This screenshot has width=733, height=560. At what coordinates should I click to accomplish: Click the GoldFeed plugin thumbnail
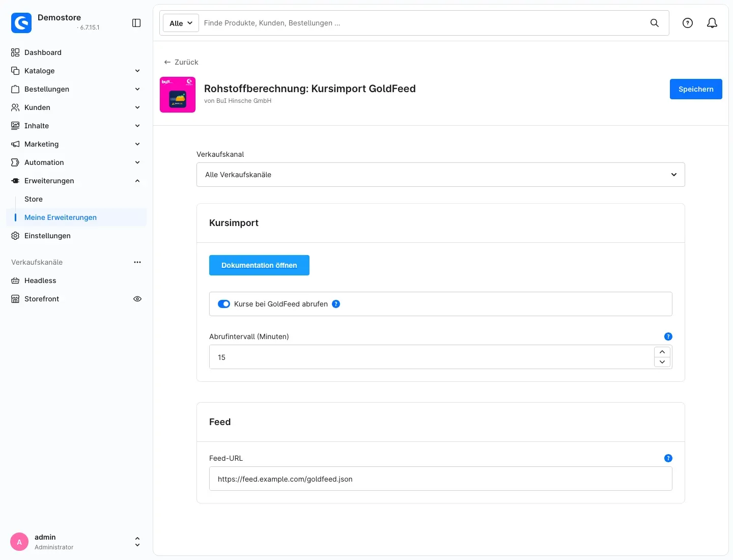tap(178, 95)
